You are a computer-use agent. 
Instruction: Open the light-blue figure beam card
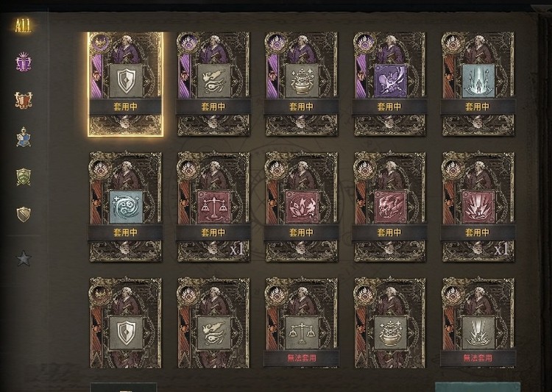[478, 84]
